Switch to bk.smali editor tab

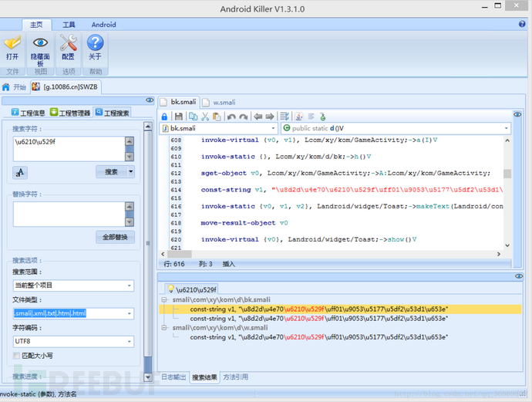click(x=178, y=102)
